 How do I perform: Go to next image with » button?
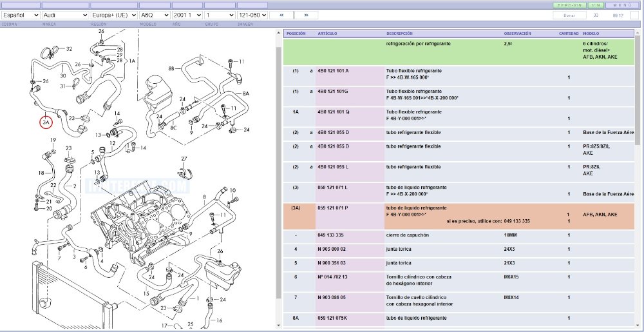(307, 15)
